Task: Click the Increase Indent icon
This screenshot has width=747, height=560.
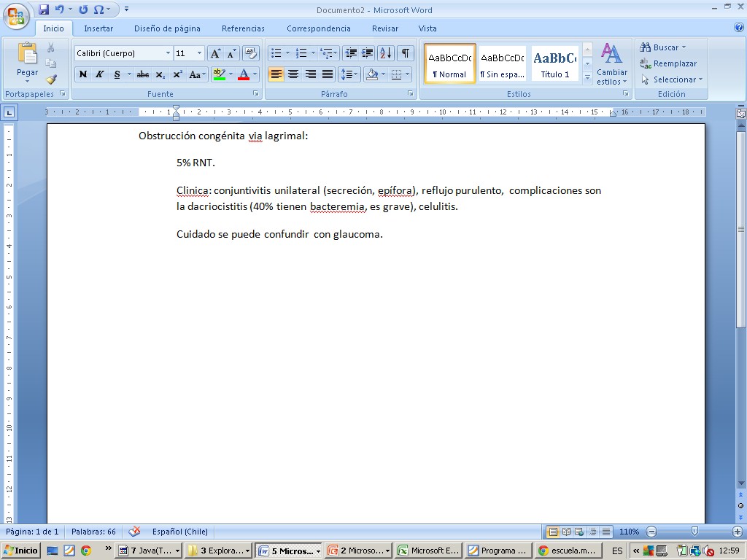Action: (368, 53)
